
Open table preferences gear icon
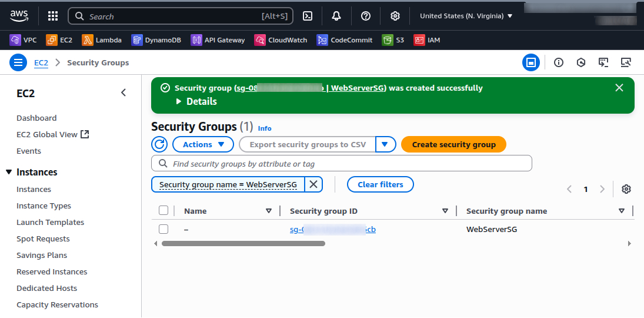click(626, 189)
